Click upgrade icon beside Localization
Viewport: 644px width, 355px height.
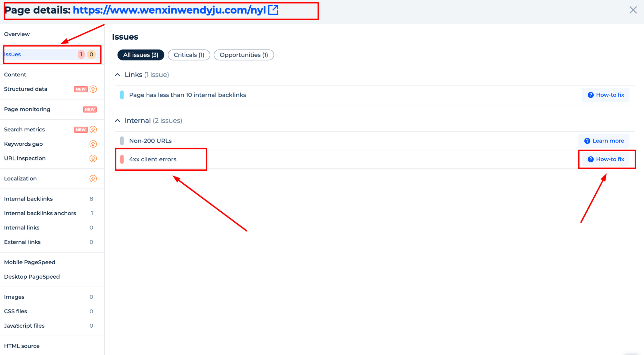pos(93,179)
